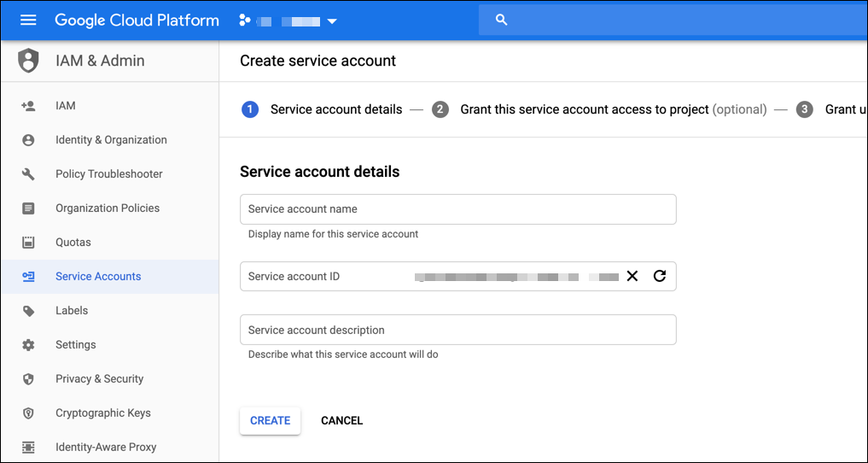Click the Google Cloud Platform logo text
868x463 pixels.
[x=137, y=21]
